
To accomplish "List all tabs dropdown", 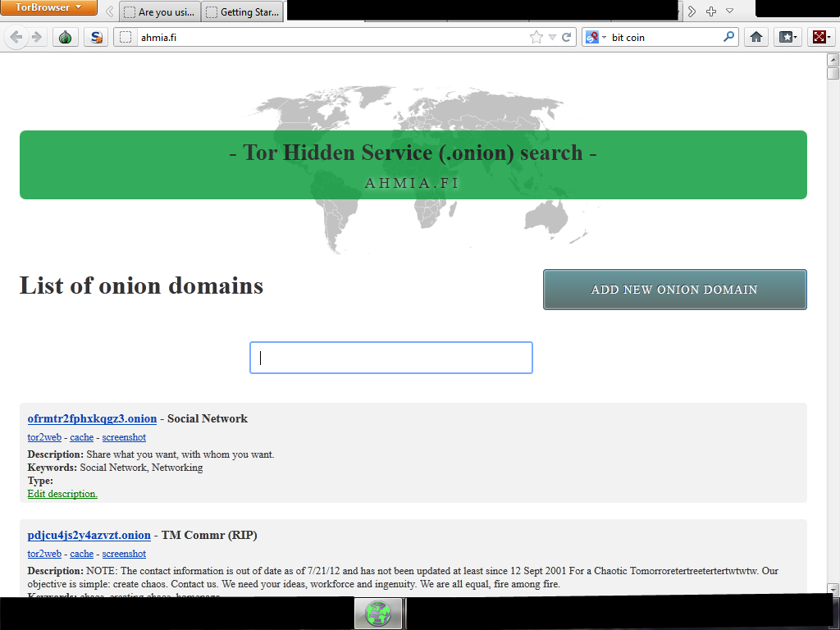I will click(x=729, y=11).
